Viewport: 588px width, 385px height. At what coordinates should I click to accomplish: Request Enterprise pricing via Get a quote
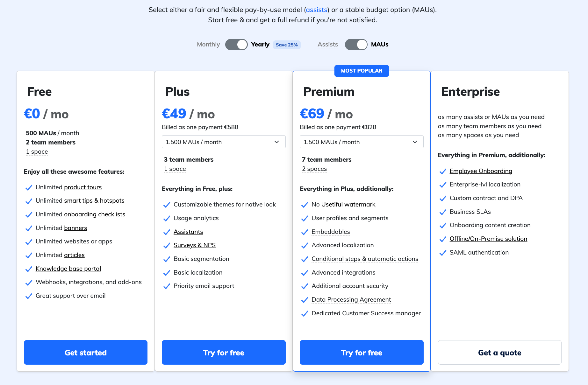(x=499, y=353)
